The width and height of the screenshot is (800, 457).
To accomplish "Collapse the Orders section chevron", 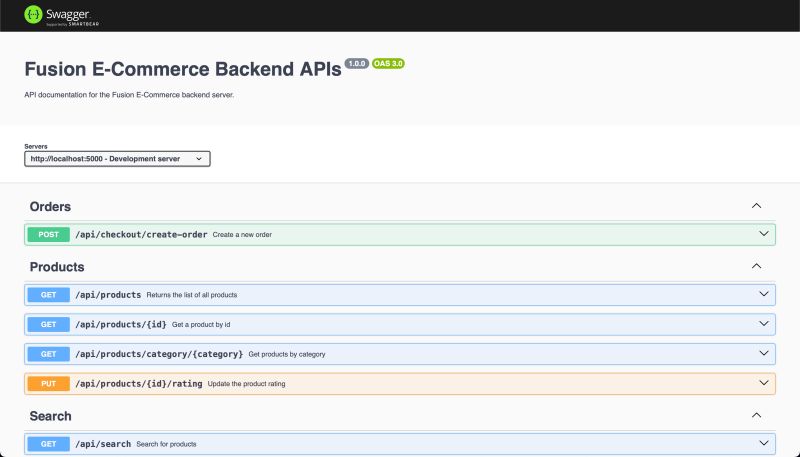I will [x=756, y=206].
